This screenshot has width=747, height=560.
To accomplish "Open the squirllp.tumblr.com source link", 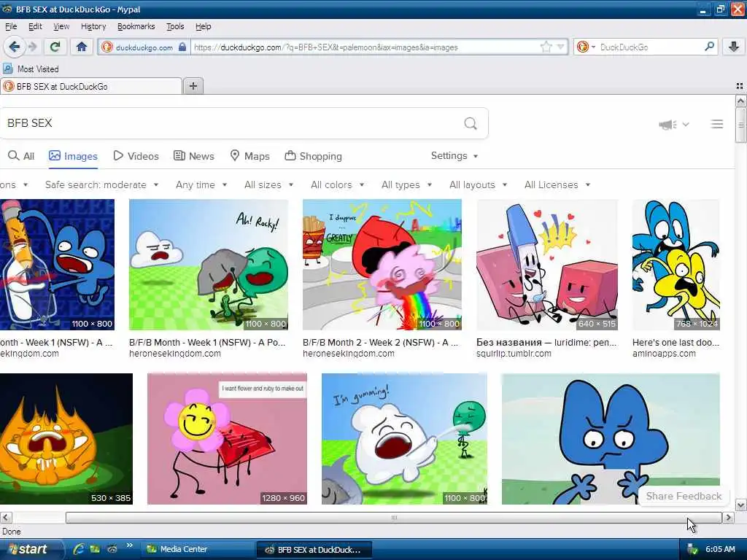I will 514,354.
